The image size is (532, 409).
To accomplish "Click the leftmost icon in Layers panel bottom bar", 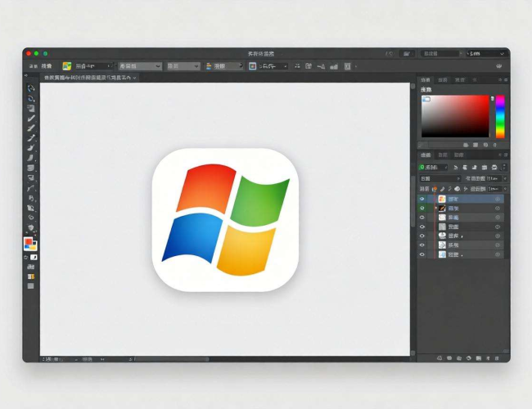I will coord(440,358).
